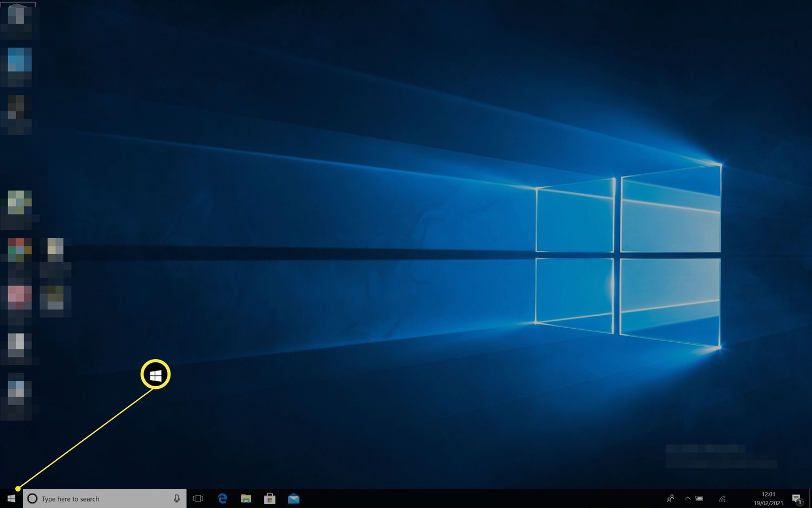Open the clock showing 12:01 19/02/2021
Viewport: 812px width, 508px height.
pyautogui.click(x=768, y=499)
